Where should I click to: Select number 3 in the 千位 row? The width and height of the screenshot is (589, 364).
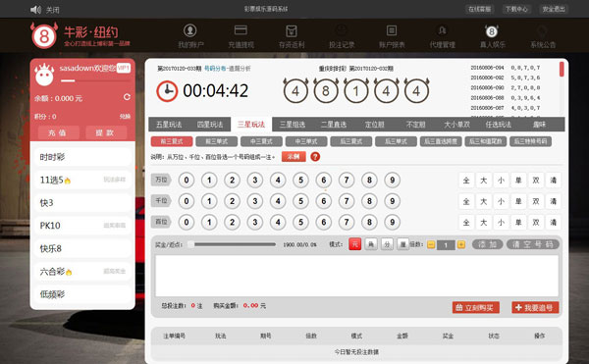(x=255, y=201)
